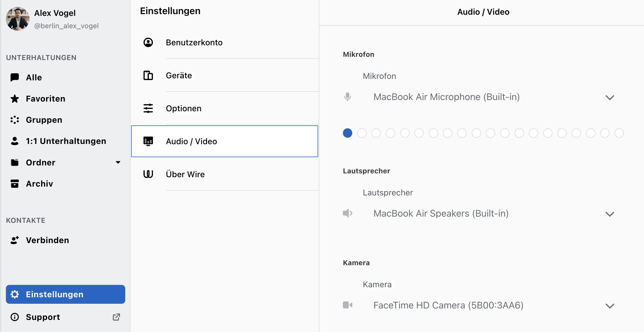Click the dotted Gruppen icon

coord(15,120)
